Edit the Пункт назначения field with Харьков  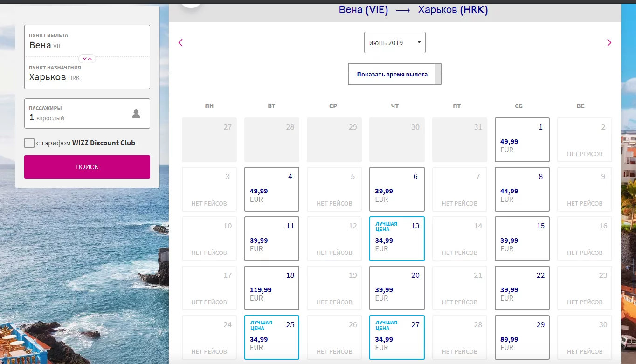point(87,73)
